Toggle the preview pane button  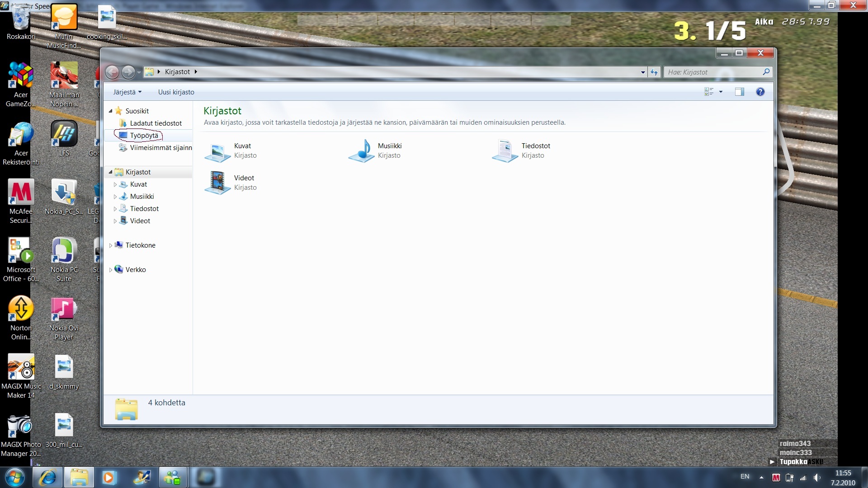pyautogui.click(x=739, y=92)
